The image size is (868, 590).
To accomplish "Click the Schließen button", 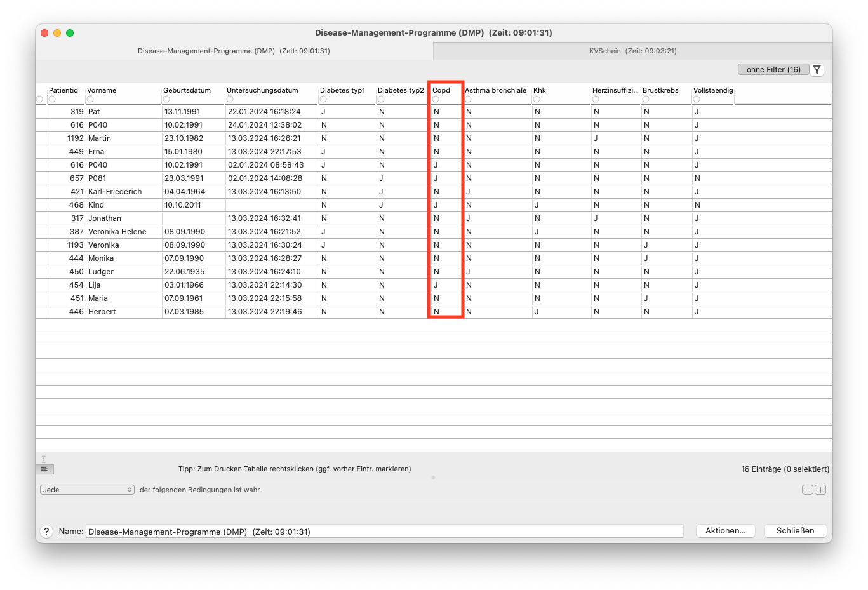I will pyautogui.click(x=795, y=531).
